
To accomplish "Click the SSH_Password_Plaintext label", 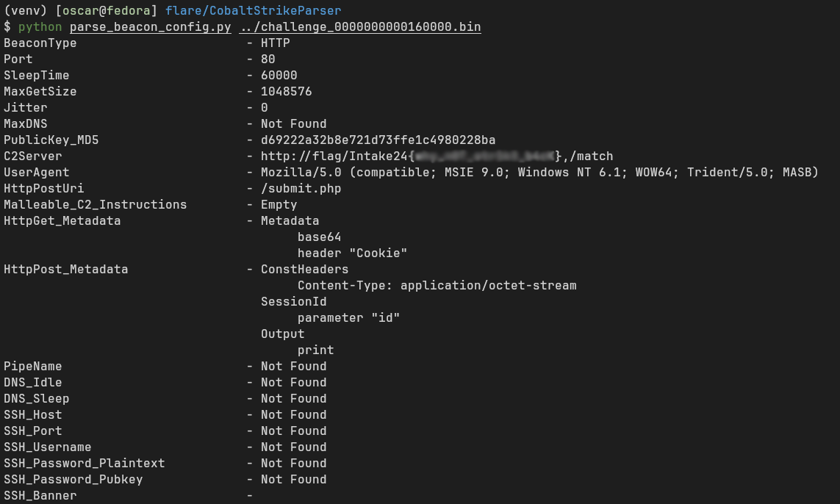I will (x=84, y=463).
